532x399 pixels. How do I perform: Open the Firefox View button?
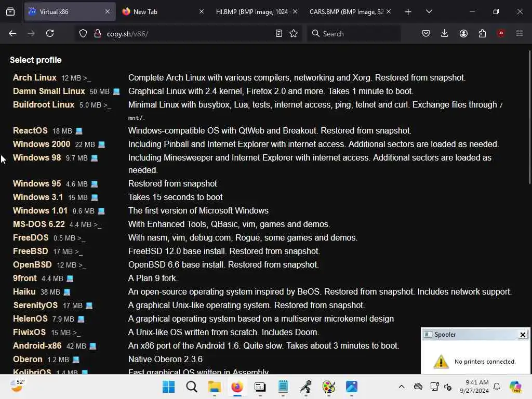(x=10, y=12)
